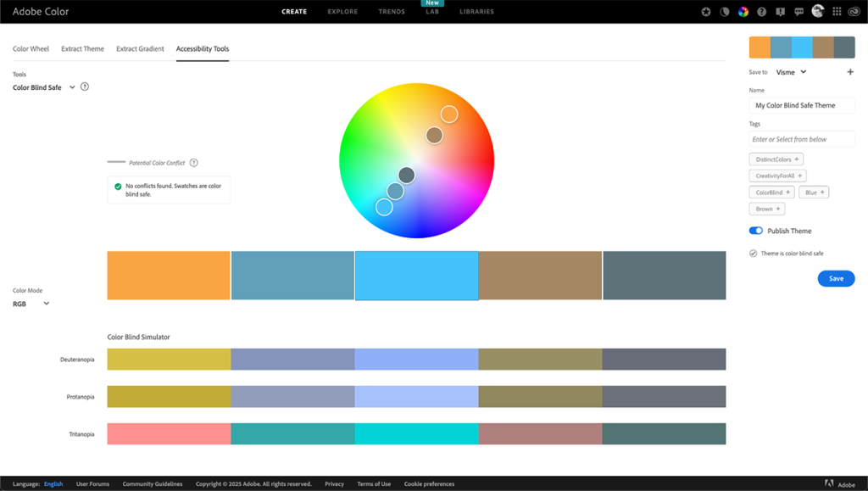Image resolution: width=868 pixels, height=491 pixels.
Task: Open the Creative Cloud icon in the header
Action: tap(856, 11)
